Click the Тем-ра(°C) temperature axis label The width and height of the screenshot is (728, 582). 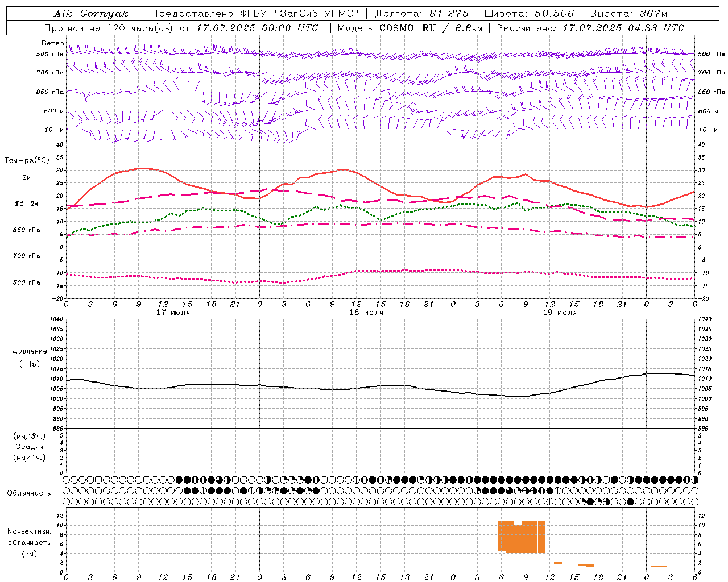click(x=27, y=161)
